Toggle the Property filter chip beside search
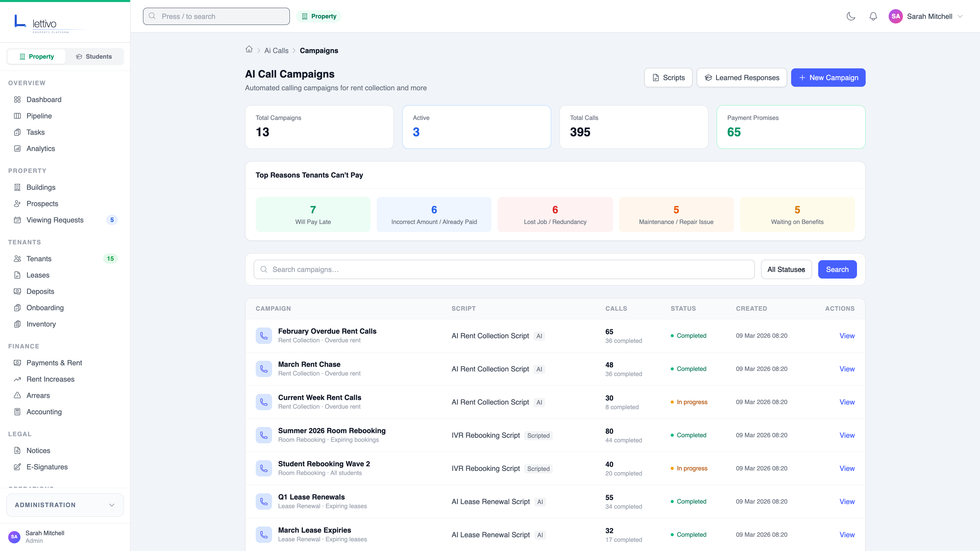 pyautogui.click(x=319, y=16)
